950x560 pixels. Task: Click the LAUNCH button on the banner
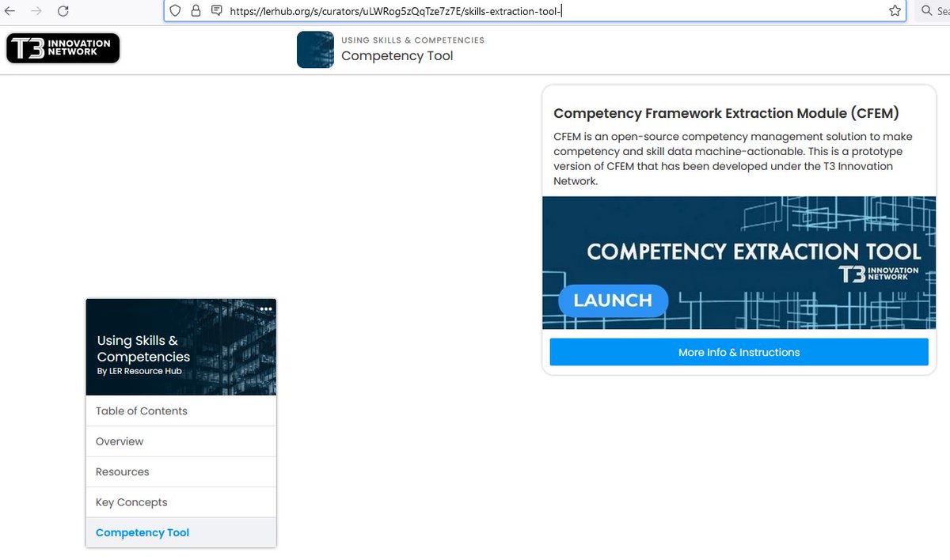(613, 301)
